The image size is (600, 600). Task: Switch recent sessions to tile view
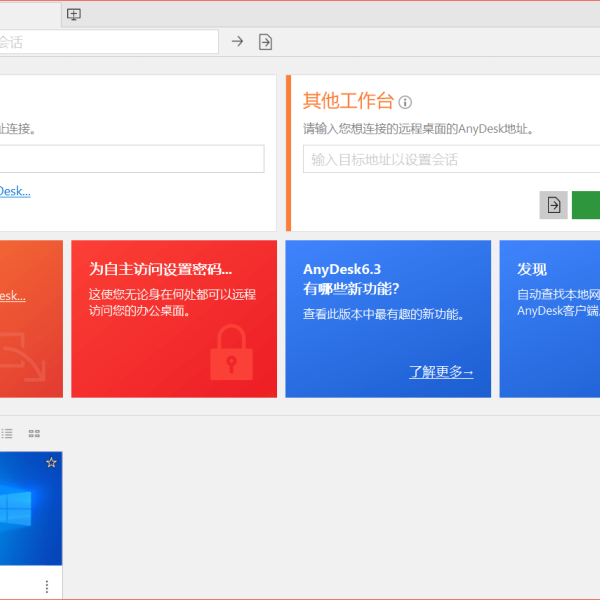[x=34, y=434]
